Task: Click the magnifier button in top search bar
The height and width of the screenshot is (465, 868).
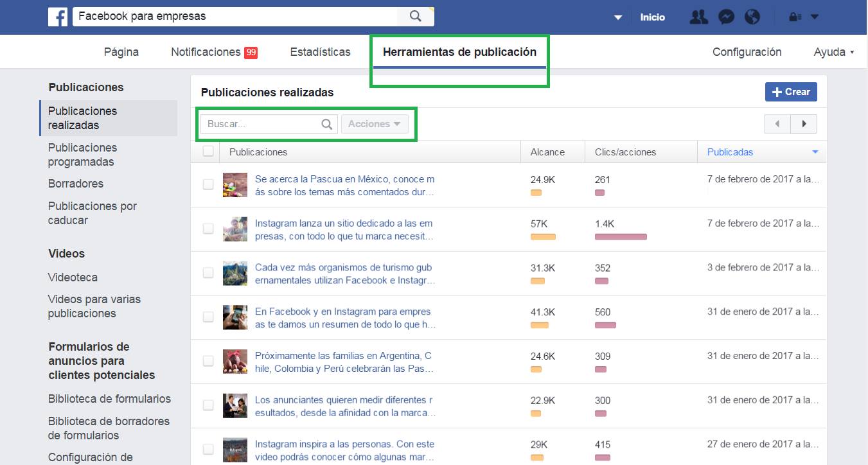Action: point(416,17)
